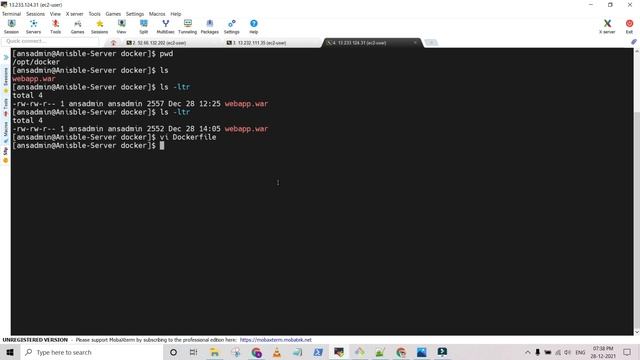Click the View toolbar icon
Image resolution: width=640 pixels, height=360 pixels.
click(122, 27)
